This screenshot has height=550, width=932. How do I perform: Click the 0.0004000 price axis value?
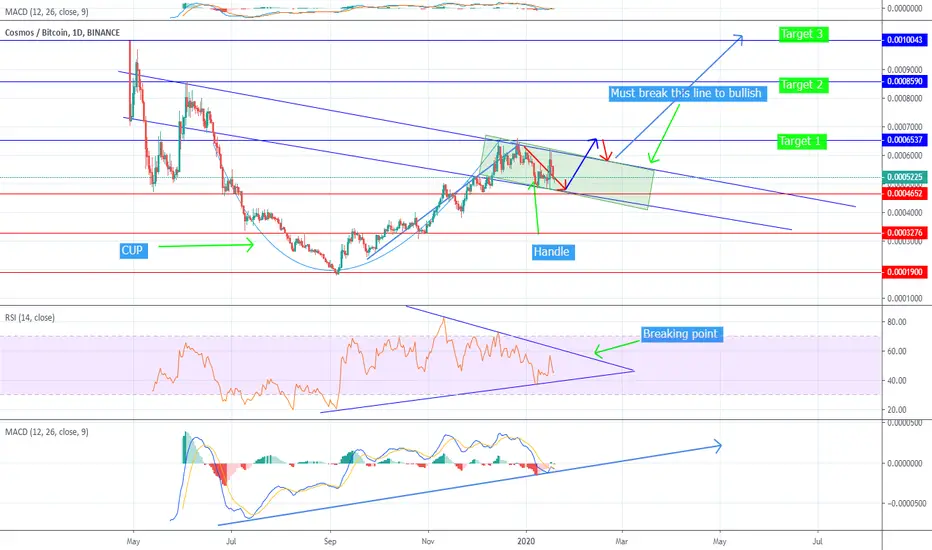pos(905,213)
